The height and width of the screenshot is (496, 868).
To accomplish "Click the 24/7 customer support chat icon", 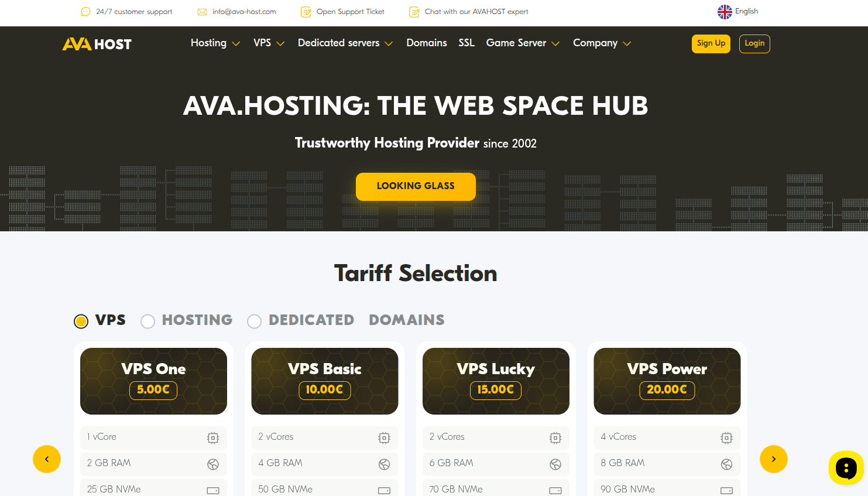I will (x=86, y=12).
